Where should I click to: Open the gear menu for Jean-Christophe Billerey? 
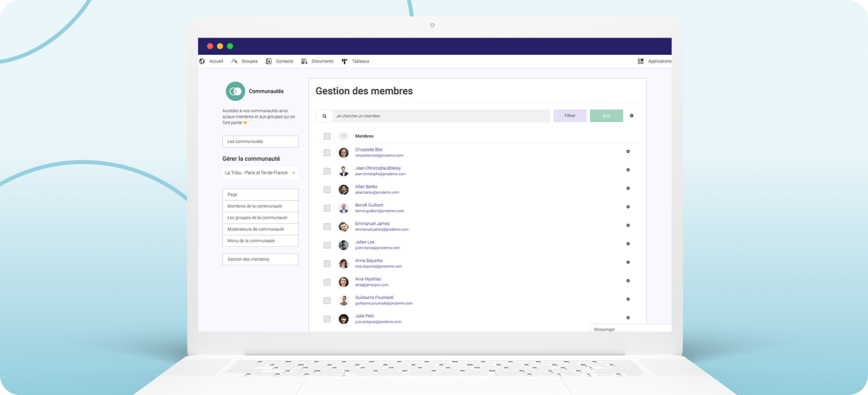tap(628, 170)
